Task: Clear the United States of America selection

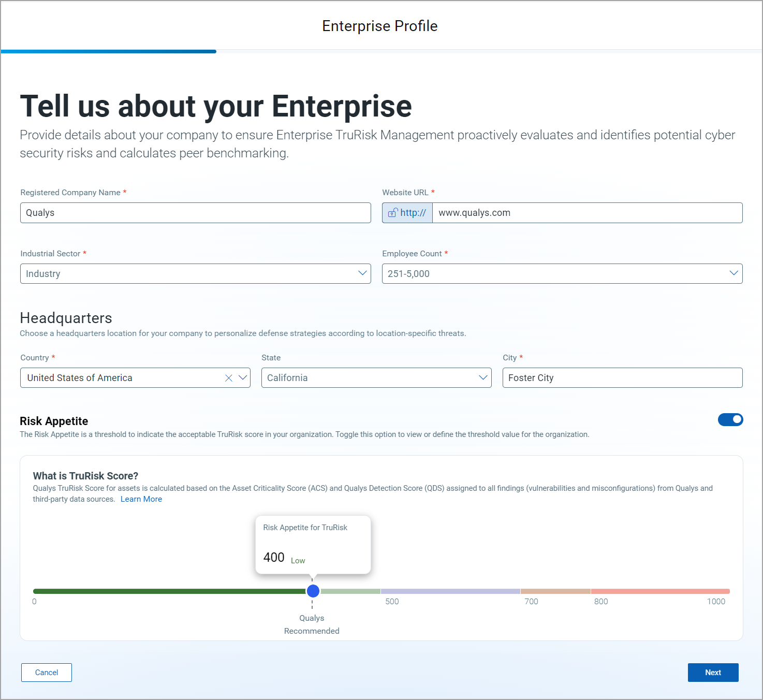Action: [229, 378]
